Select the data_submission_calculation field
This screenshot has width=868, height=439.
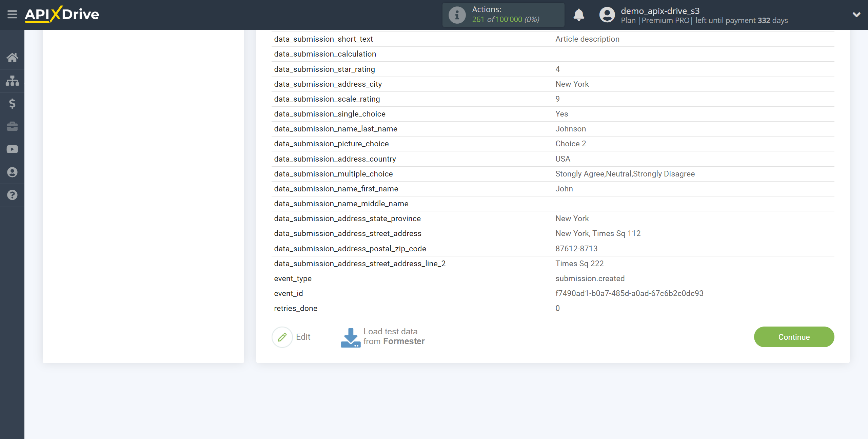(325, 54)
